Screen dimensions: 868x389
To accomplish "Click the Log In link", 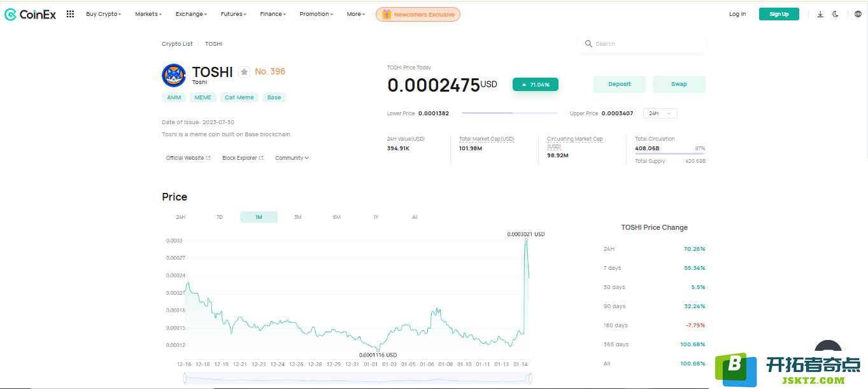I will [737, 14].
